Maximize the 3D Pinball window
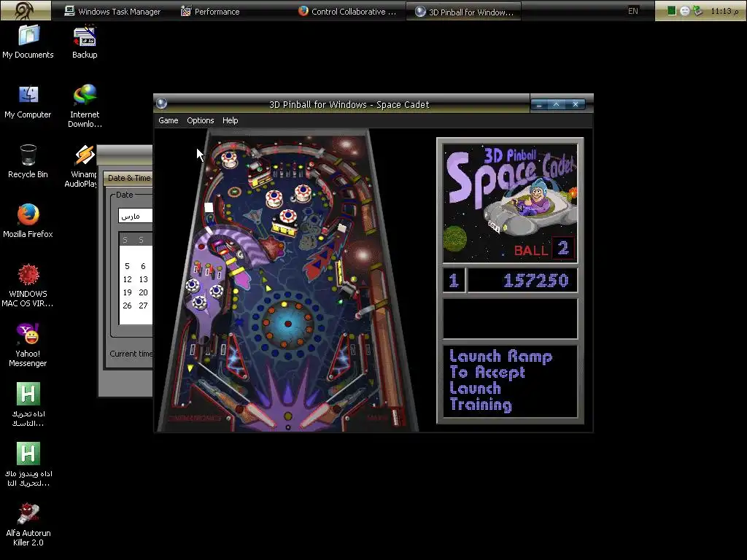 point(557,104)
